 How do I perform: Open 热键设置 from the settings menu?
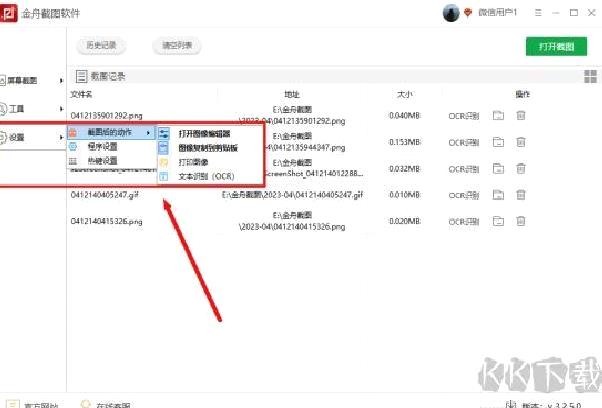pyautogui.click(x=103, y=161)
